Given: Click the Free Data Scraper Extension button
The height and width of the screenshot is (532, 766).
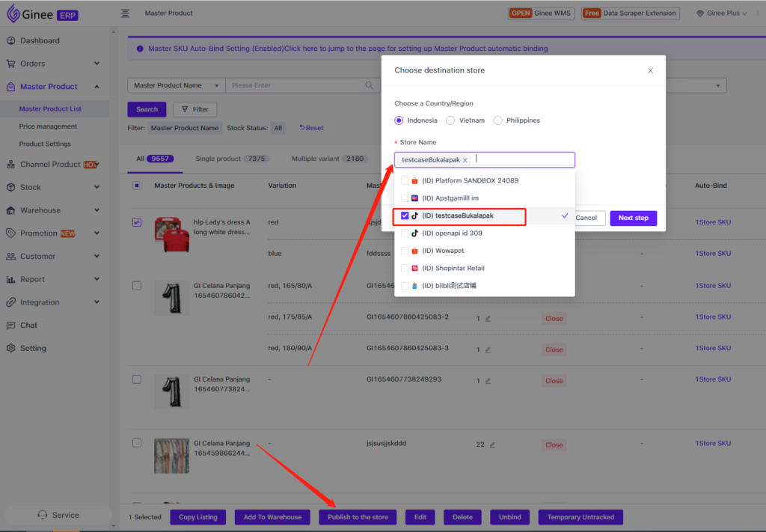Looking at the screenshot, I should pyautogui.click(x=630, y=13).
